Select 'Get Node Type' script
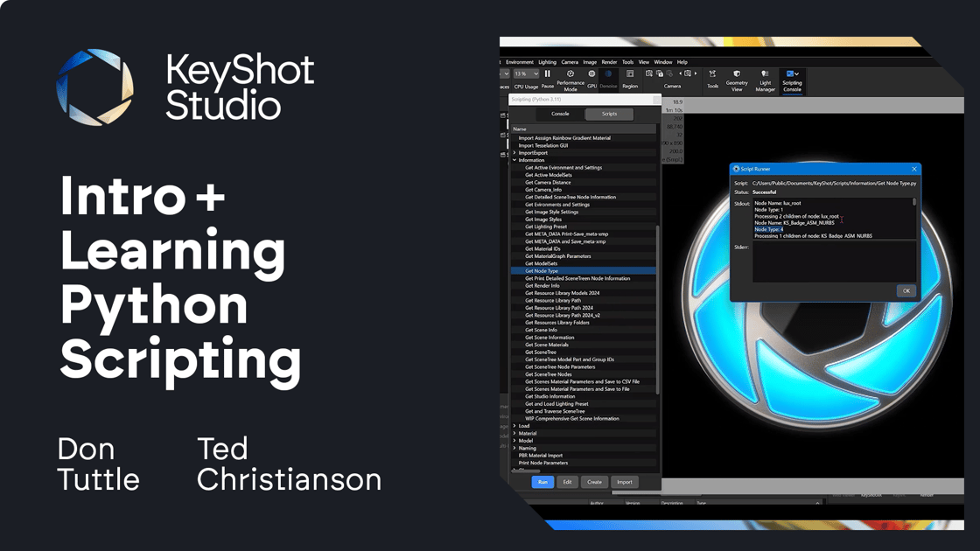The height and width of the screenshot is (551, 980). (584, 271)
